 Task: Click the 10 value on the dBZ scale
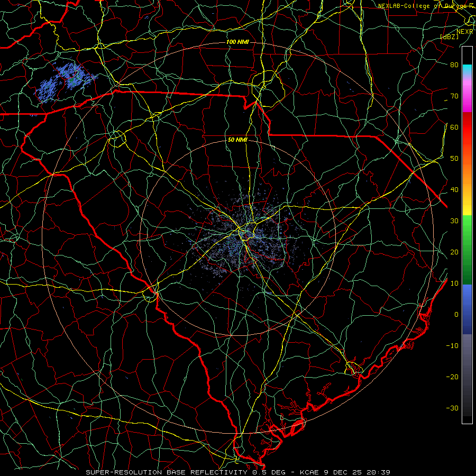tap(454, 283)
